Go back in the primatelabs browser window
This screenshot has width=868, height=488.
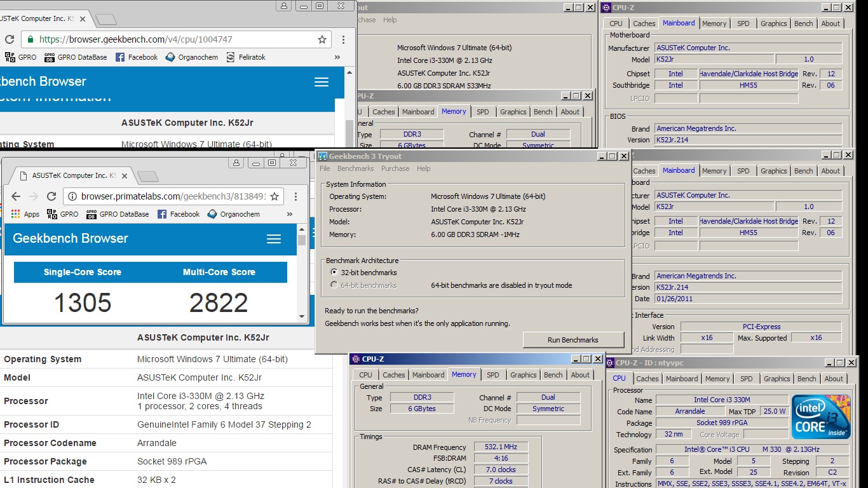point(17,196)
